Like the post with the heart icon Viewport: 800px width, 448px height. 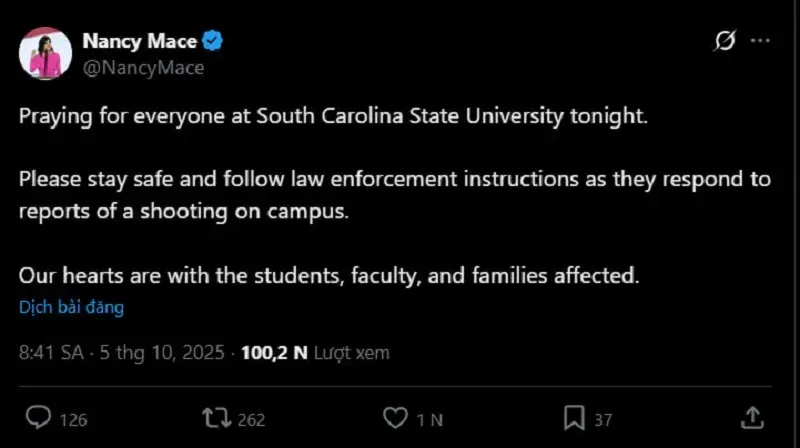[396, 417]
